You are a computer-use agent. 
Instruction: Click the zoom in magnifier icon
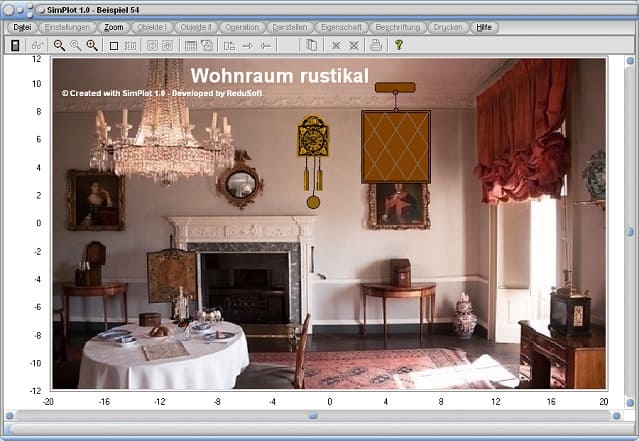click(x=92, y=45)
